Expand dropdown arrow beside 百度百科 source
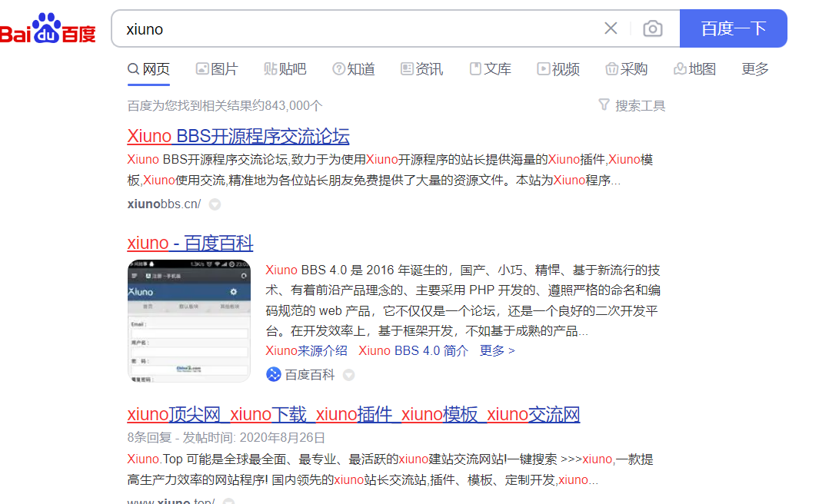819x504 pixels. click(x=348, y=375)
